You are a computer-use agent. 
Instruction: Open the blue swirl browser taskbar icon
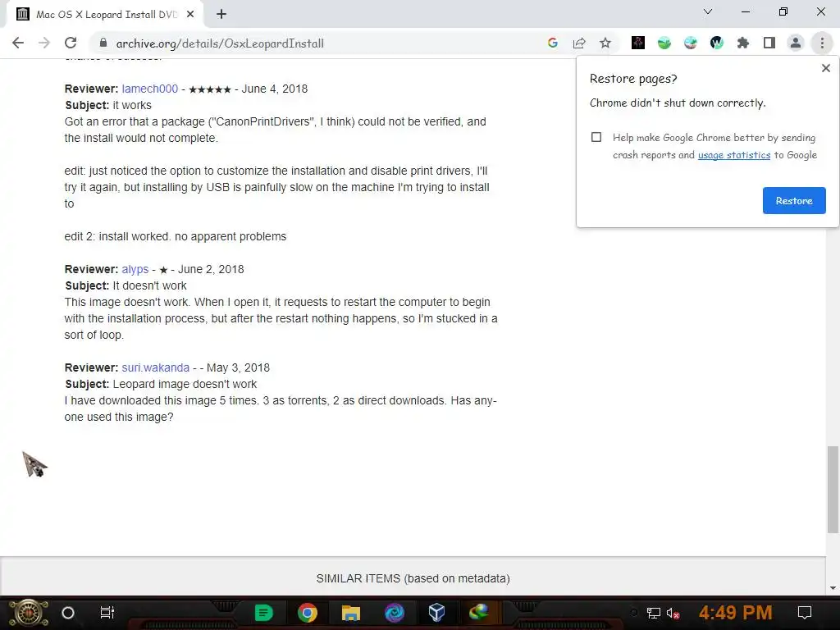[395, 612]
